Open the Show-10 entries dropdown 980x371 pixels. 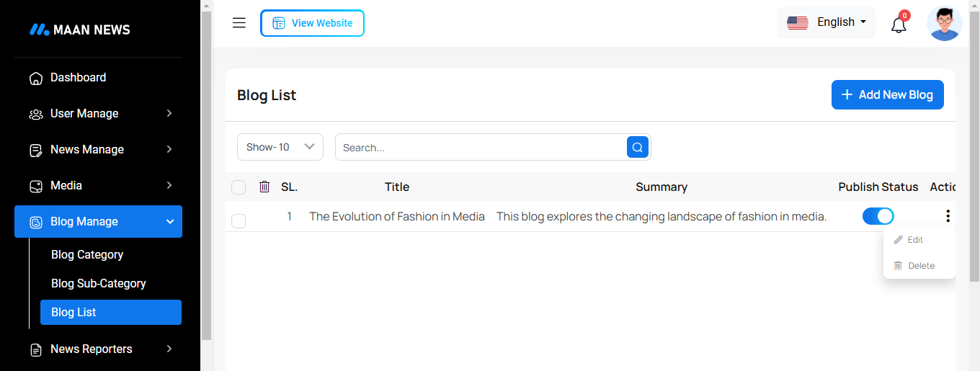pos(280,147)
